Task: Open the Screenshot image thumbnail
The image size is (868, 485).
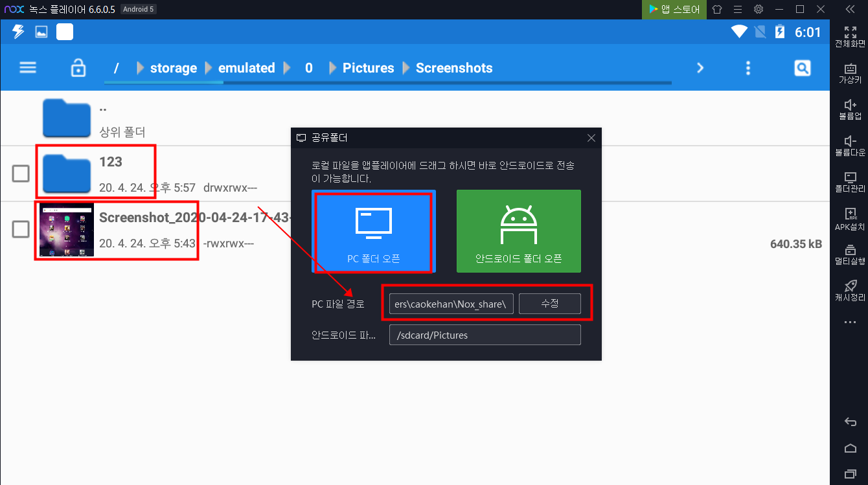Action: tap(67, 230)
